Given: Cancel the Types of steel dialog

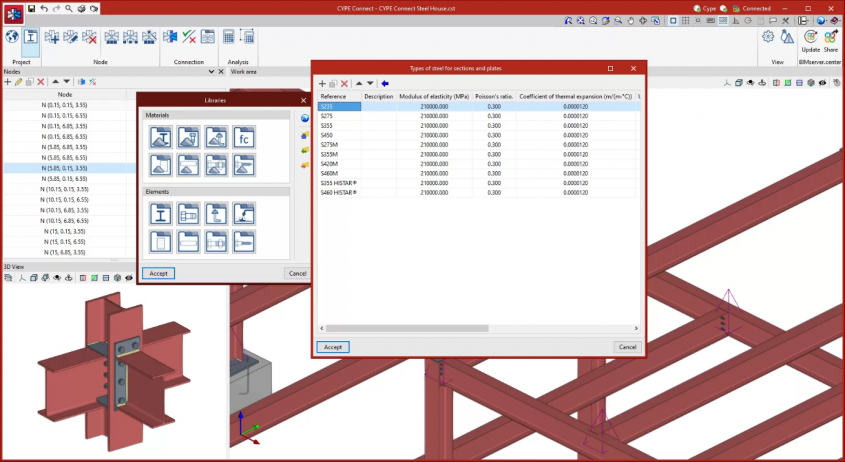Looking at the screenshot, I should pos(627,347).
